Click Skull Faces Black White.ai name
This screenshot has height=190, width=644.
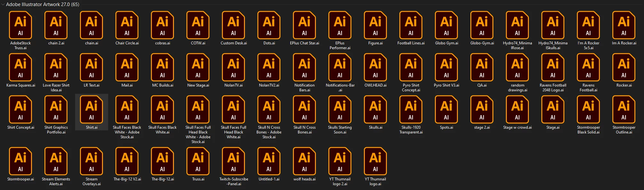162,130
